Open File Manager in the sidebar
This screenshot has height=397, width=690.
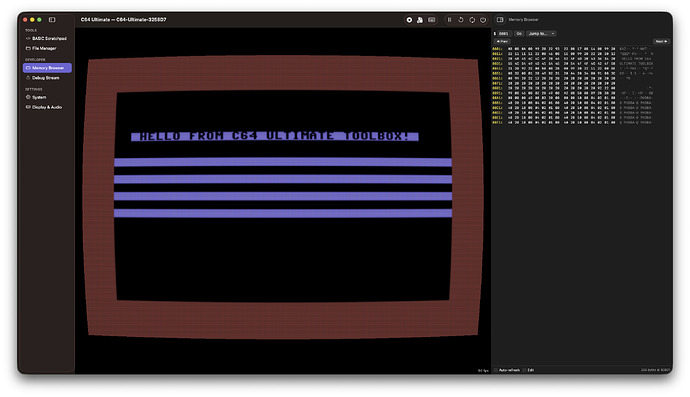[47, 48]
